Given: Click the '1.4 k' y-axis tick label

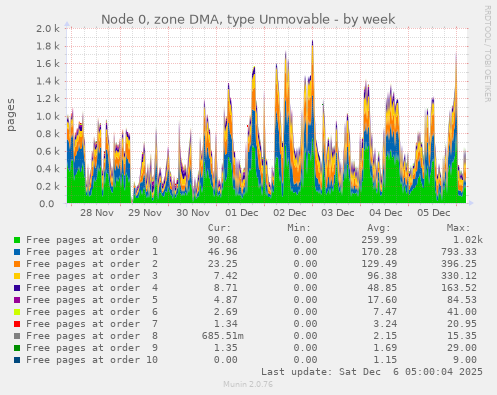Looking at the screenshot, I should [48, 81].
